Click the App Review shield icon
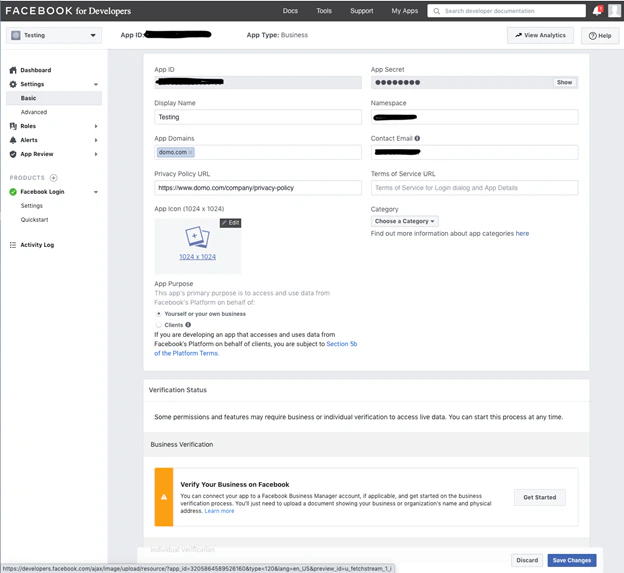 13,154
